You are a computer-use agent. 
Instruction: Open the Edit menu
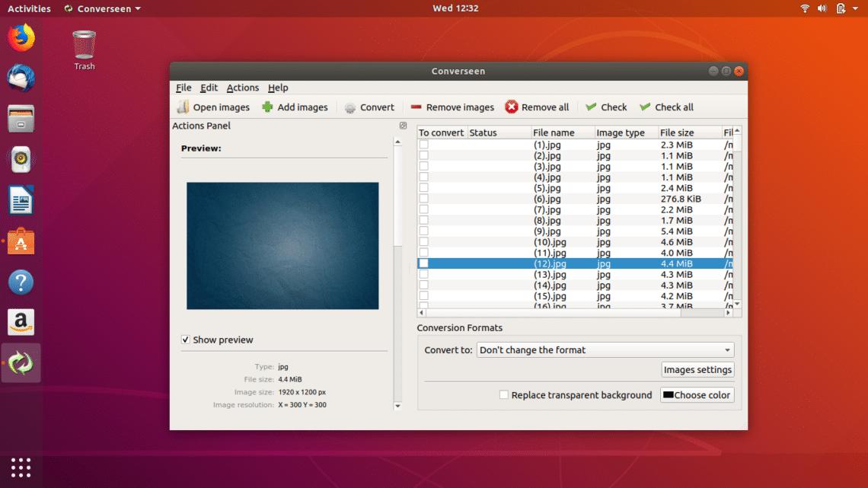pos(208,88)
